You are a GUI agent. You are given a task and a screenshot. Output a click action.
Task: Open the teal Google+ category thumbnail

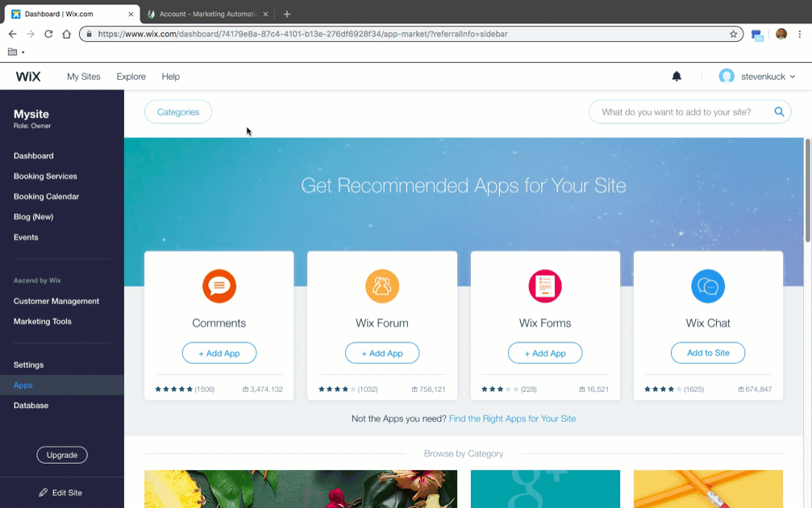coord(545,489)
